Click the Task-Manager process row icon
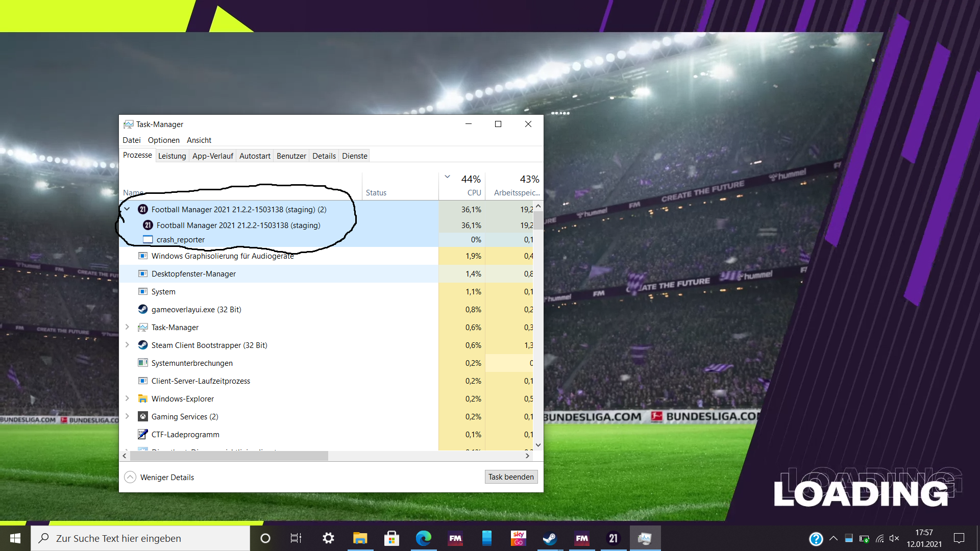980x551 pixels. pyautogui.click(x=143, y=327)
